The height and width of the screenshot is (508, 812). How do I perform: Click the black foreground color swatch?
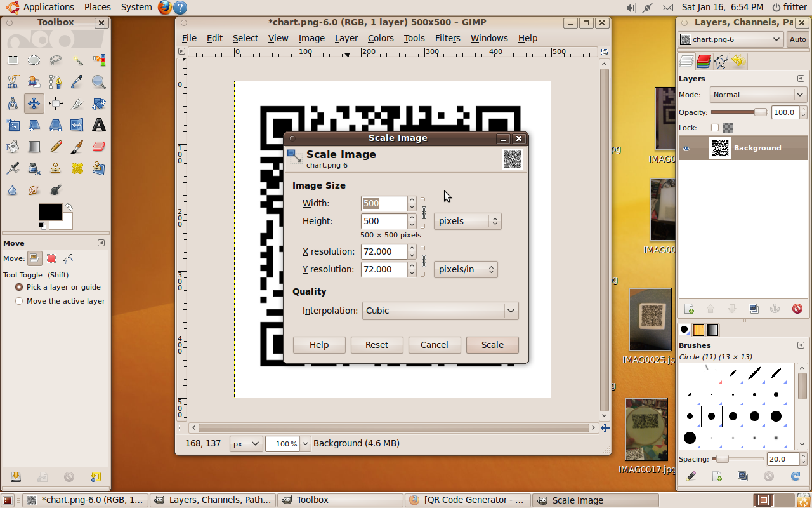(50, 212)
